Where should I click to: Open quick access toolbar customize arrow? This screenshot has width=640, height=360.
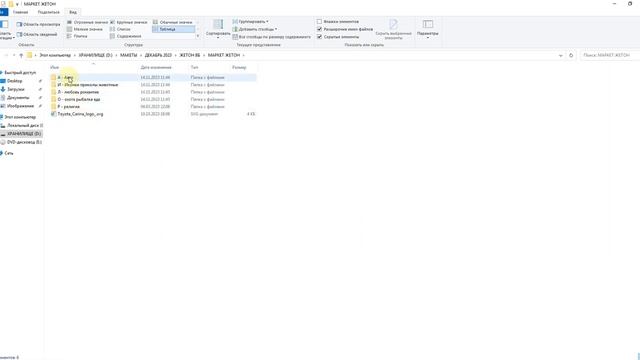17,4
